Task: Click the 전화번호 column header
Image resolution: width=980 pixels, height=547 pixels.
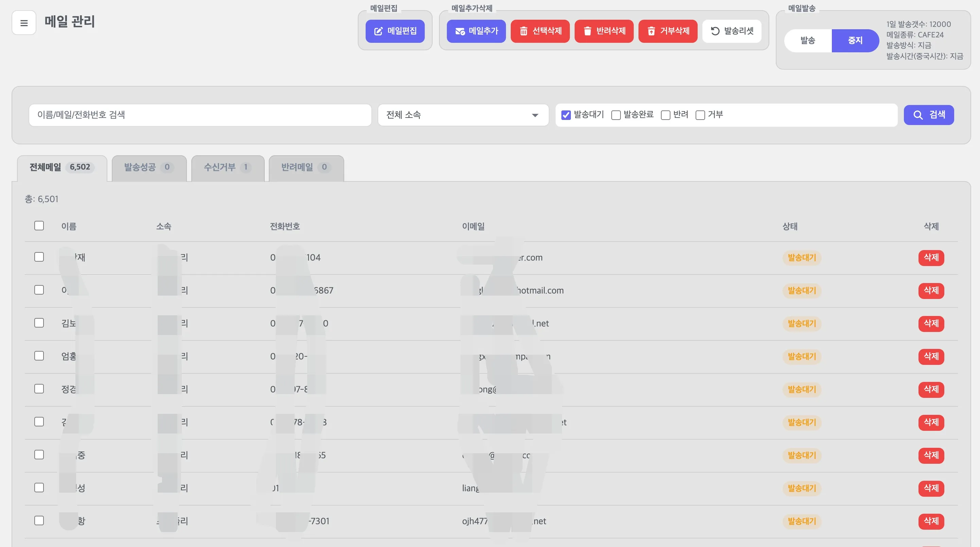Action: [x=285, y=227]
